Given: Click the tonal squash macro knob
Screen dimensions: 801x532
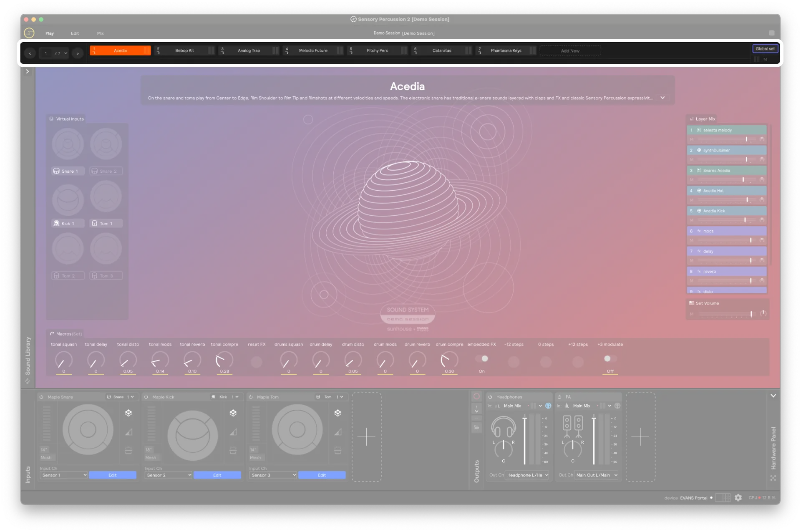Looking at the screenshot, I should (64, 360).
